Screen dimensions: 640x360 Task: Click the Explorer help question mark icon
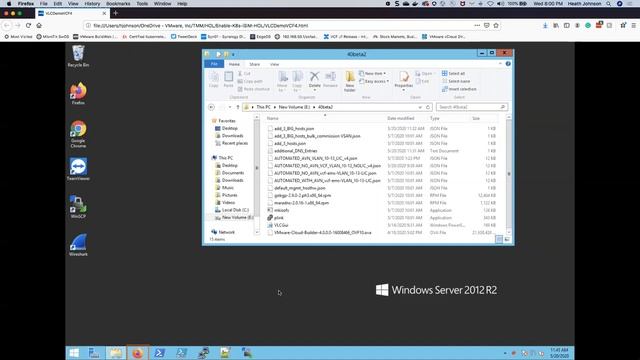508,64
